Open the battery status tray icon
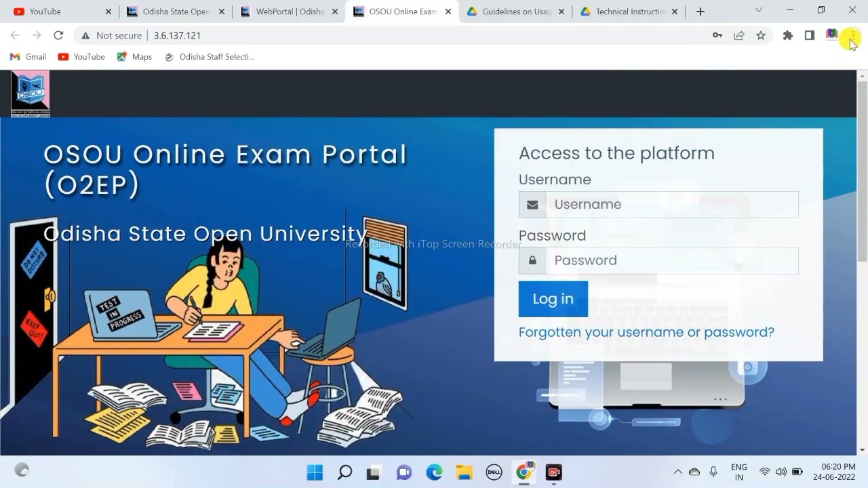The width and height of the screenshot is (868, 488). (x=797, y=472)
